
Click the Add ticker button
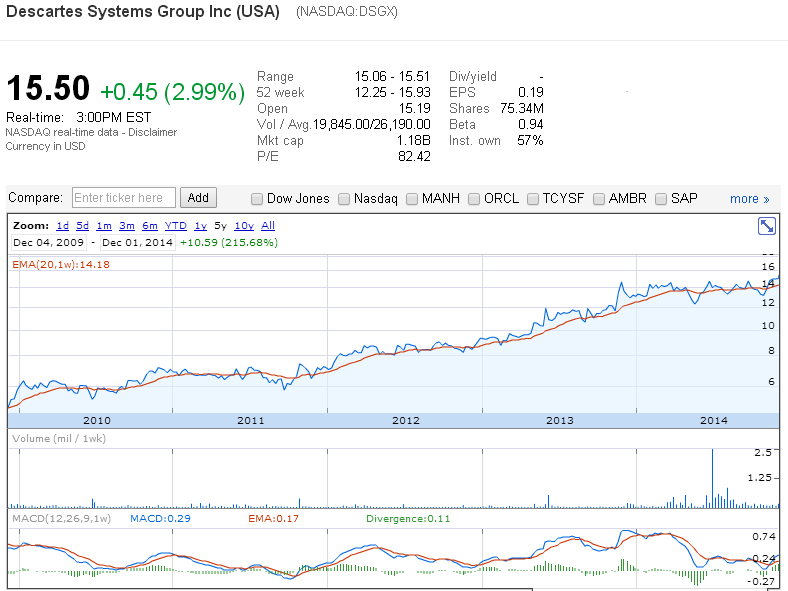click(x=198, y=198)
